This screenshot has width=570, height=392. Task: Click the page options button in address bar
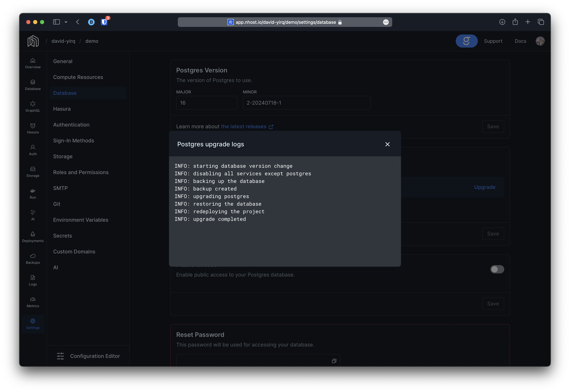tap(386, 22)
